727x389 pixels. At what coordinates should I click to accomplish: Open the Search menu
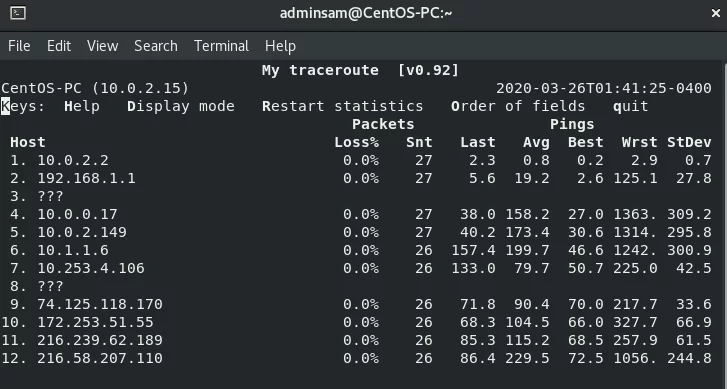pos(156,46)
